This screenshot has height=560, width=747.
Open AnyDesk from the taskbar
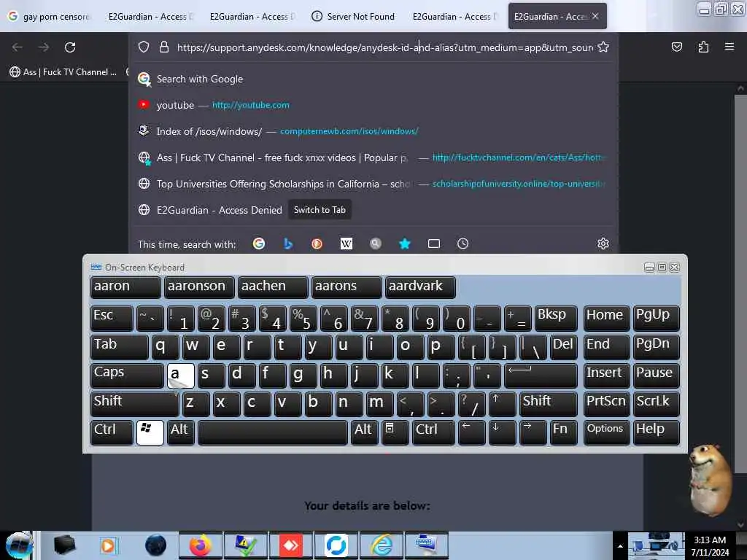pyautogui.click(x=290, y=545)
